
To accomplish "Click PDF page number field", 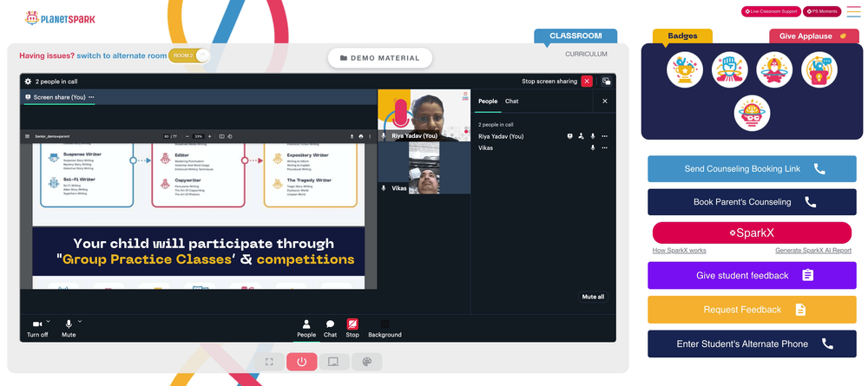I will (x=166, y=136).
